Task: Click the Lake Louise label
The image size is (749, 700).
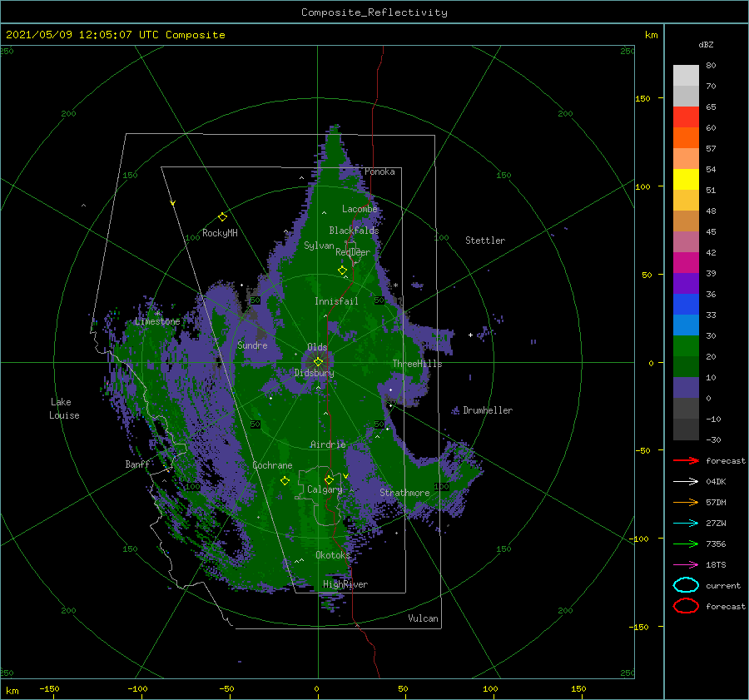Action: [64, 409]
